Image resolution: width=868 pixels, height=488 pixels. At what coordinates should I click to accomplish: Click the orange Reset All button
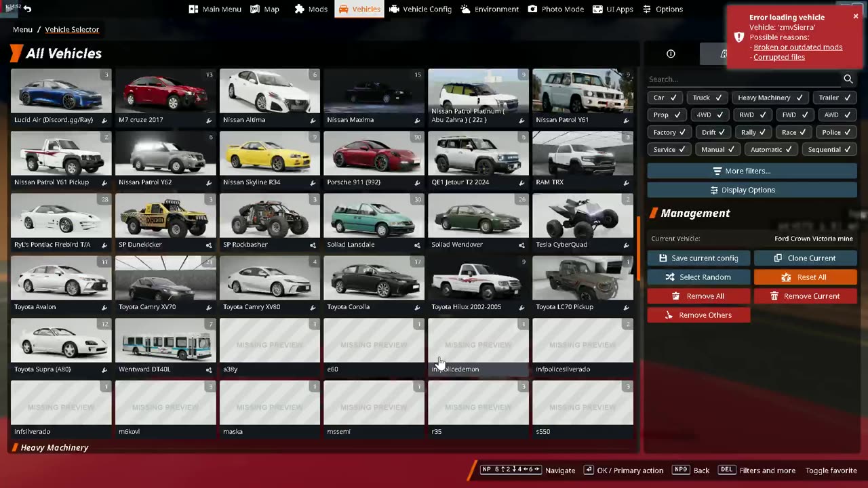pos(806,277)
